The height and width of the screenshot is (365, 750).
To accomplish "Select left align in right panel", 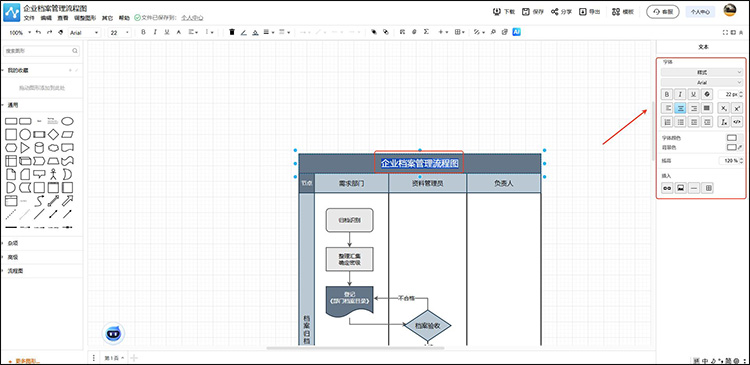I will 667,108.
